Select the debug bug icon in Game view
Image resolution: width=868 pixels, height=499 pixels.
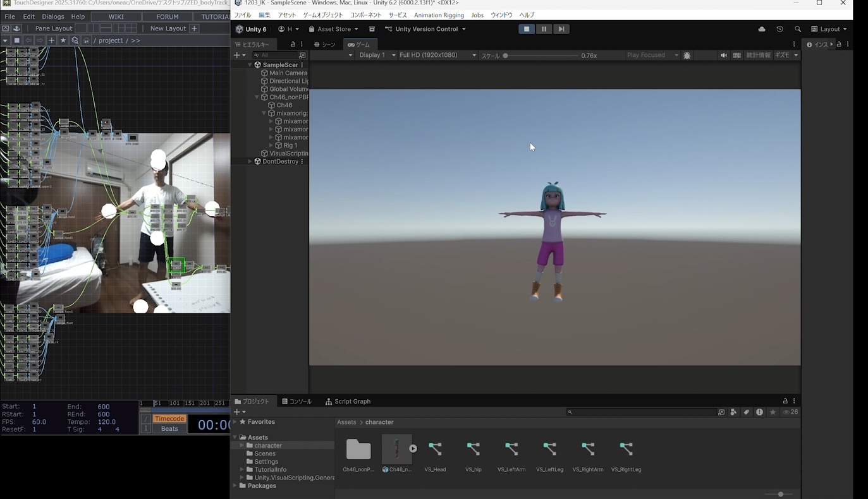(x=687, y=55)
